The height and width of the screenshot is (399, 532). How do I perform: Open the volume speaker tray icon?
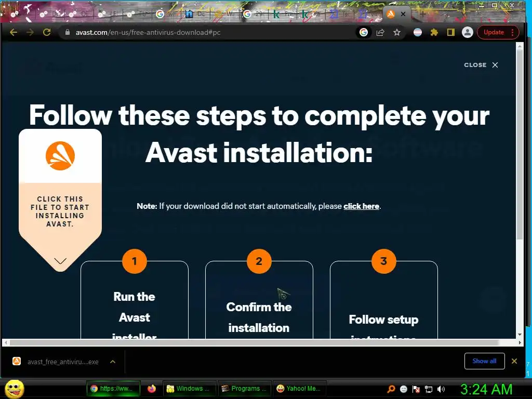pyautogui.click(x=441, y=389)
